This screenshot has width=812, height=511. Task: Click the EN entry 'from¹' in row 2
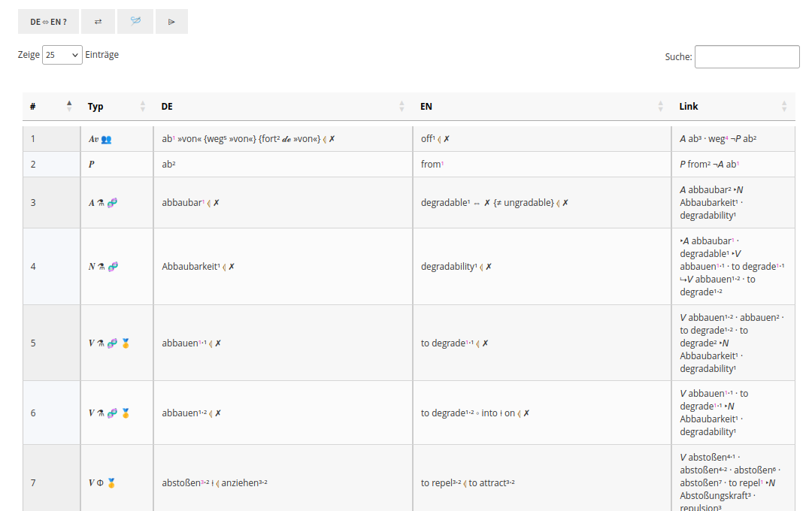pyautogui.click(x=432, y=164)
